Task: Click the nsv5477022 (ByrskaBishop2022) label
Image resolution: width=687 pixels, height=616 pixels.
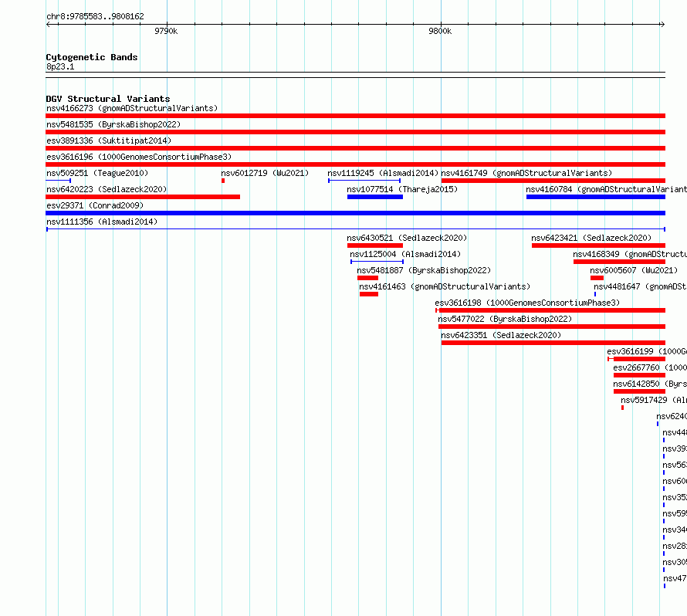Action: pyautogui.click(x=505, y=319)
